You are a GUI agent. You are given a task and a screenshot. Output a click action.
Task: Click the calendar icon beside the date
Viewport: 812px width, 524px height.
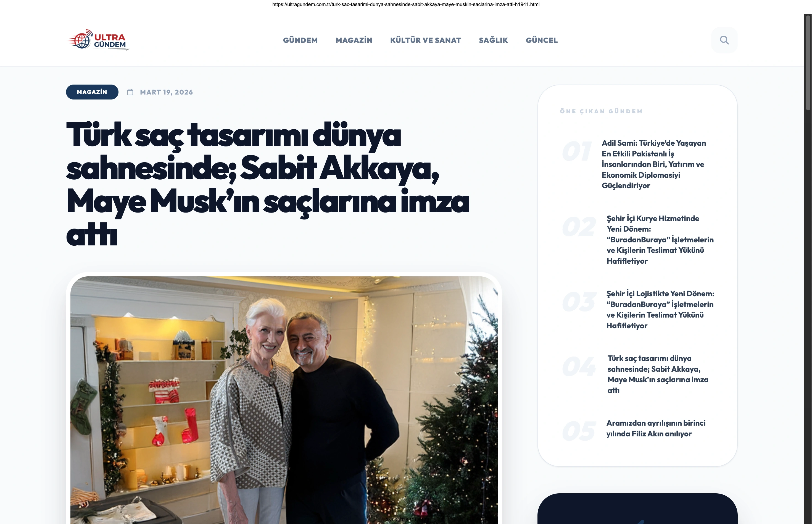click(130, 92)
